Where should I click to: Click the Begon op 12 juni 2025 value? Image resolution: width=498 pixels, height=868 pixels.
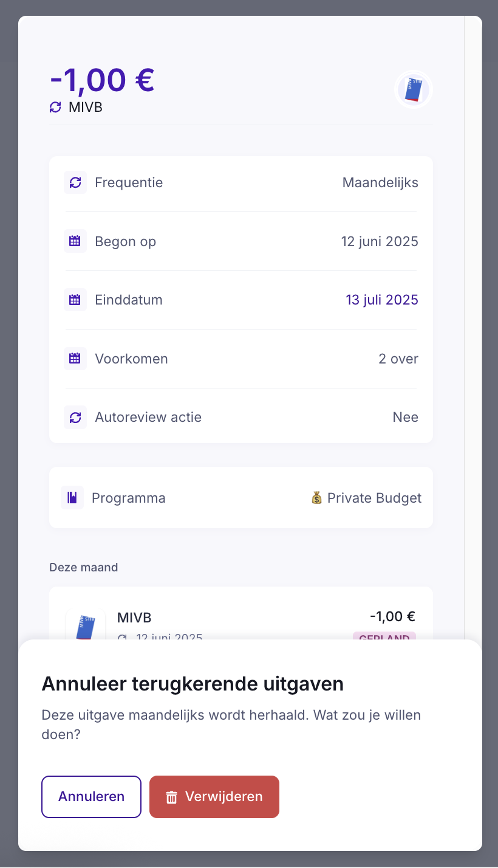tap(380, 241)
